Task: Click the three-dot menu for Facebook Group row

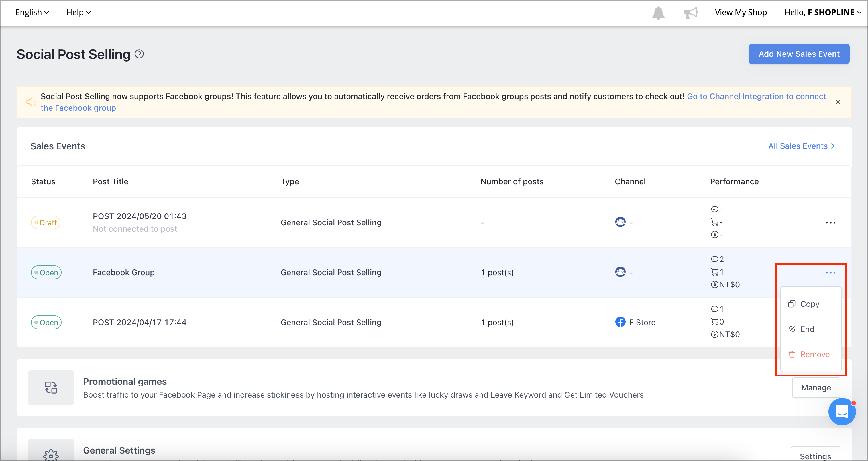Action: (830, 272)
